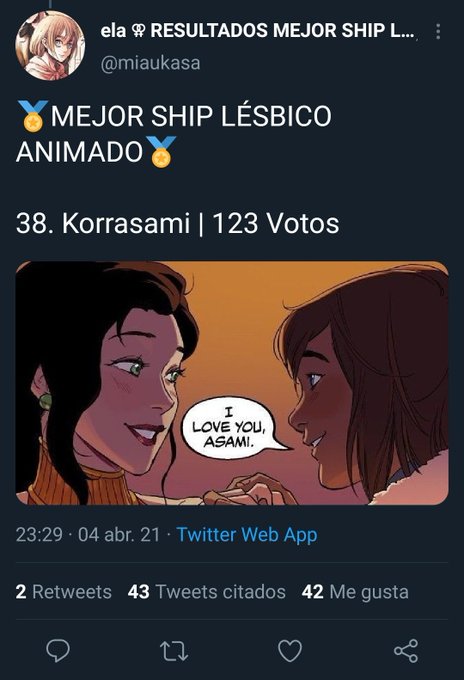Expand the Korrasami comic image
The image size is (464, 680).
click(232, 383)
